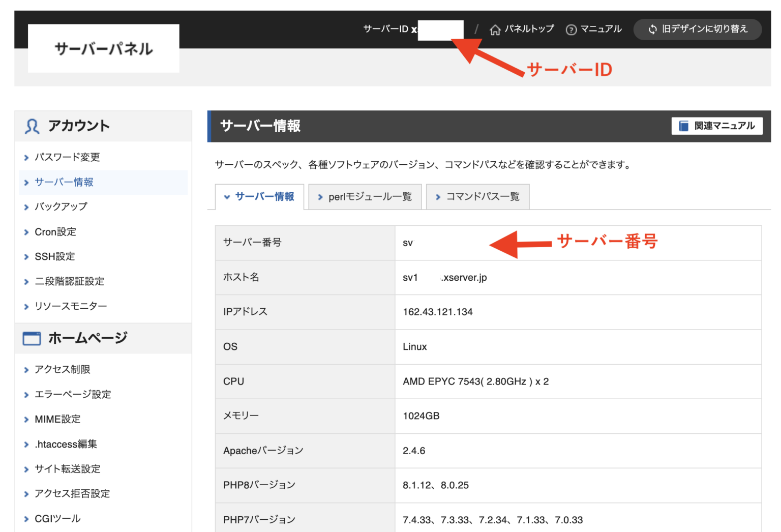Expand the chevron on the サーバー情報 tab
The image size is (781, 532).
click(227, 197)
